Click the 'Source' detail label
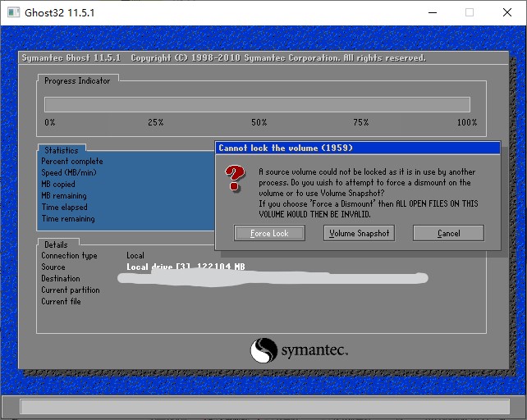Image resolution: width=527 pixels, height=420 pixels. [53, 267]
